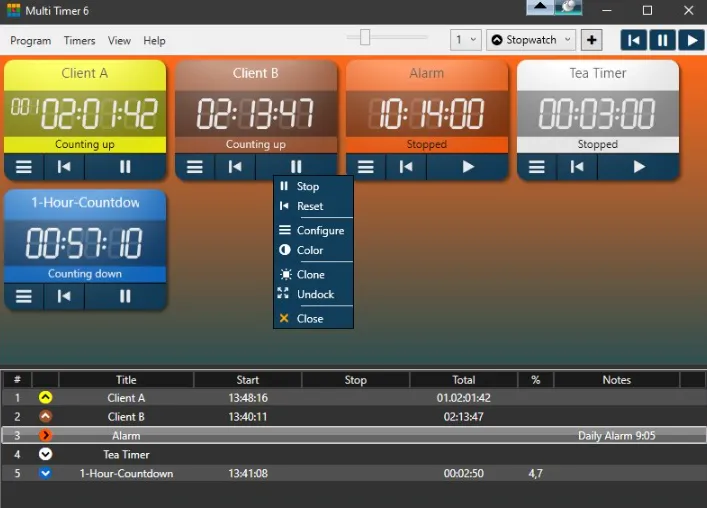
Task: Click the title bar icon beside up-arrow
Action: pos(568,8)
